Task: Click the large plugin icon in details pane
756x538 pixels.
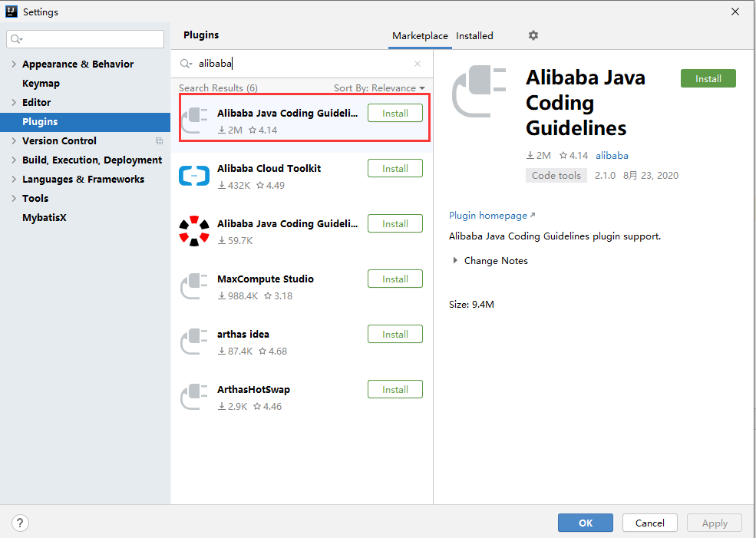Action: coord(479,91)
